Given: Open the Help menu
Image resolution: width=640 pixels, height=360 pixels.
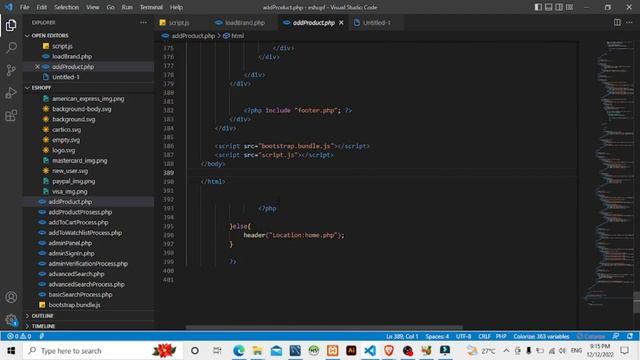Looking at the screenshot, I should click(176, 7).
